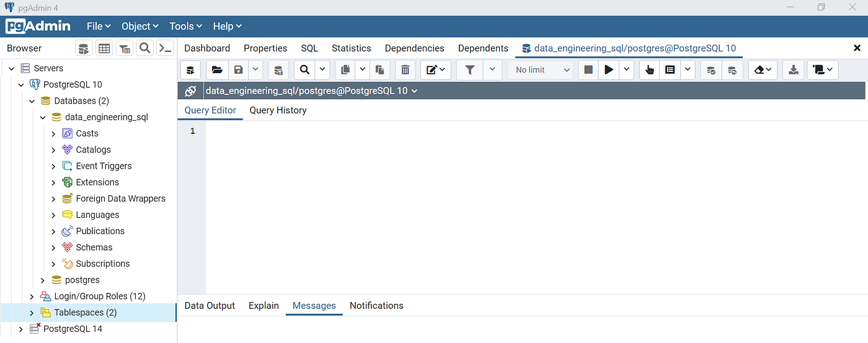The image size is (868, 343).
Task: Open the Notifications tab
Action: (376, 306)
